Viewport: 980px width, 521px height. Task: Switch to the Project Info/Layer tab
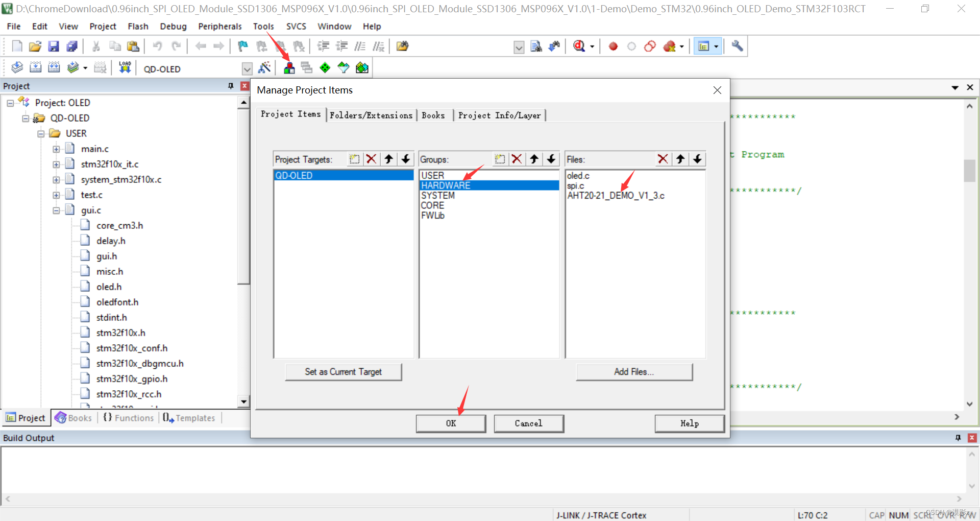[x=500, y=115]
